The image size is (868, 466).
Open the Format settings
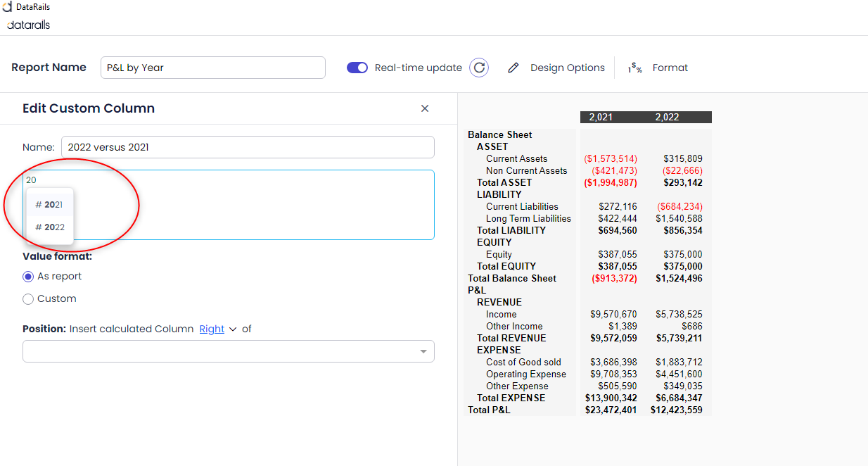point(670,68)
